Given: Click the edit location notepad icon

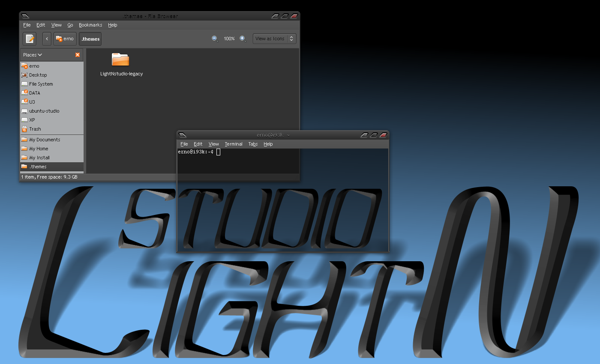Looking at the screenshot, I should point(30,39).
